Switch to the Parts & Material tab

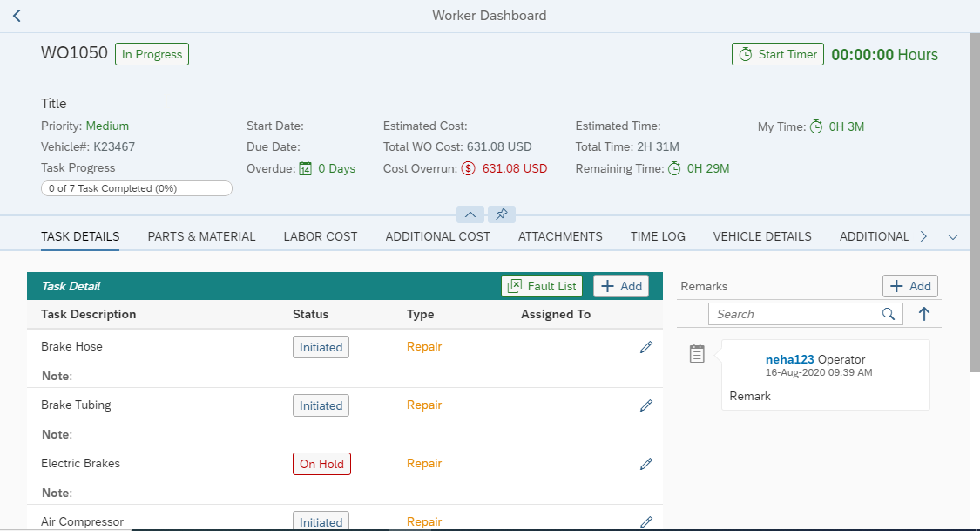click(x=201, y=236)
